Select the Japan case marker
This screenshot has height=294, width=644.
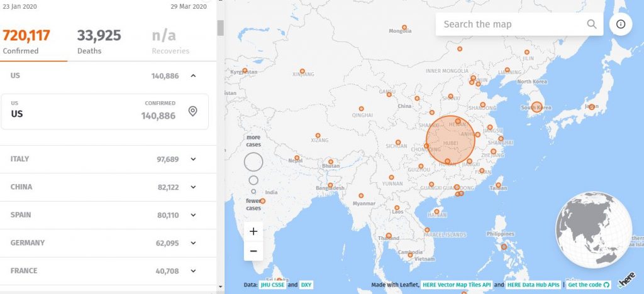coord(591,107)
